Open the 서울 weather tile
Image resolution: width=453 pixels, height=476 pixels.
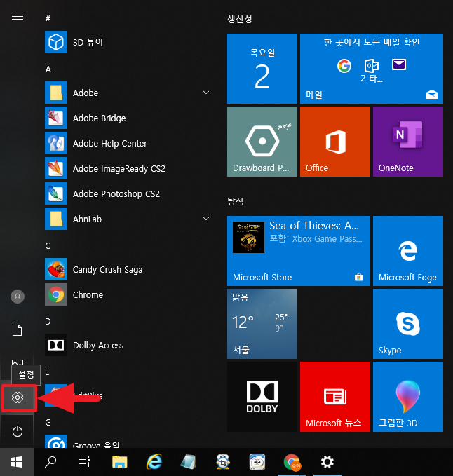(x=262, y=324)
